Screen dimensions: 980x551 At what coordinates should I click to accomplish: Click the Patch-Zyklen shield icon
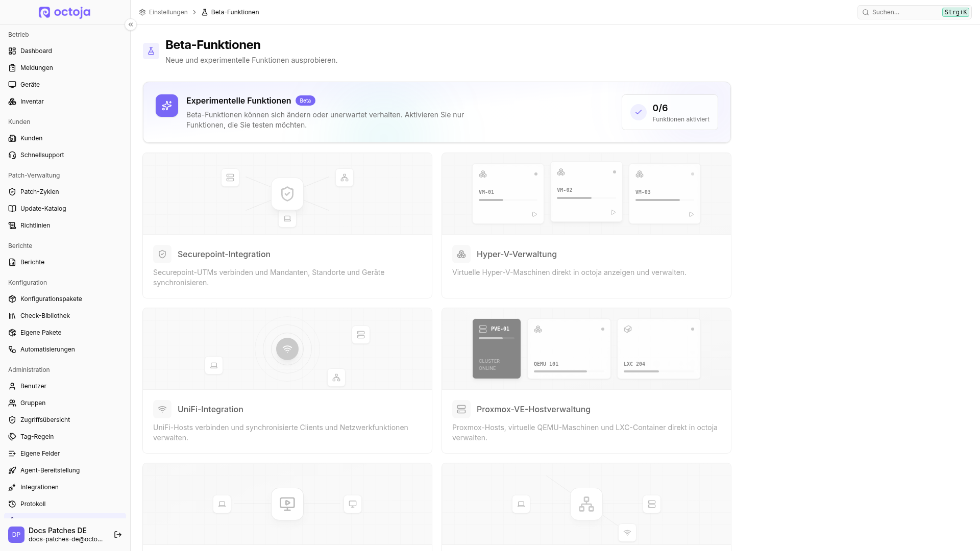12,192
